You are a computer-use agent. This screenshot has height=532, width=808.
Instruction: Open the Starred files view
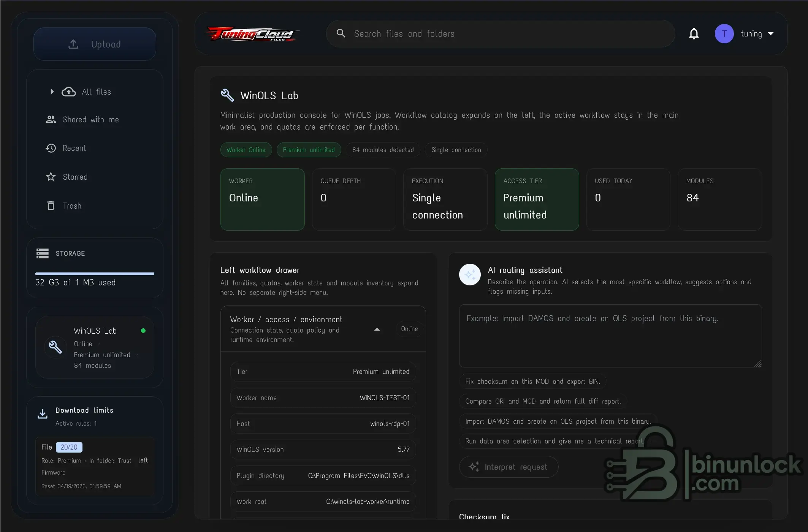point(75,177)
